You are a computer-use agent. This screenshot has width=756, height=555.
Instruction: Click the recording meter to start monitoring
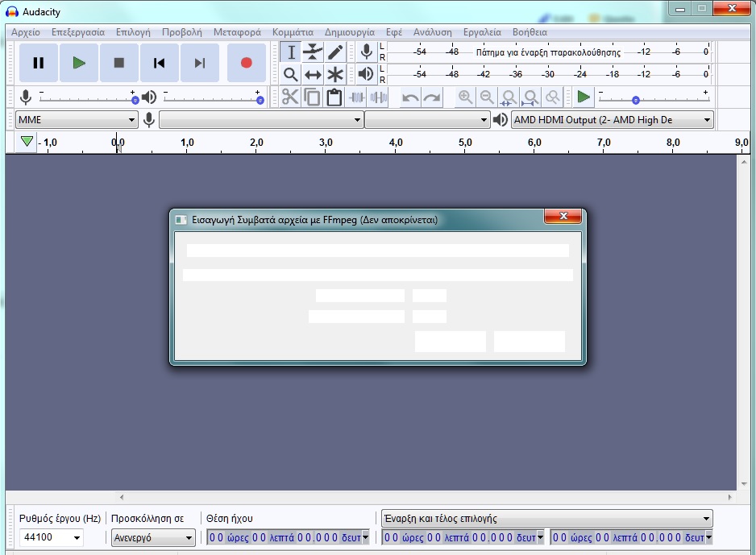coord(549,52)
